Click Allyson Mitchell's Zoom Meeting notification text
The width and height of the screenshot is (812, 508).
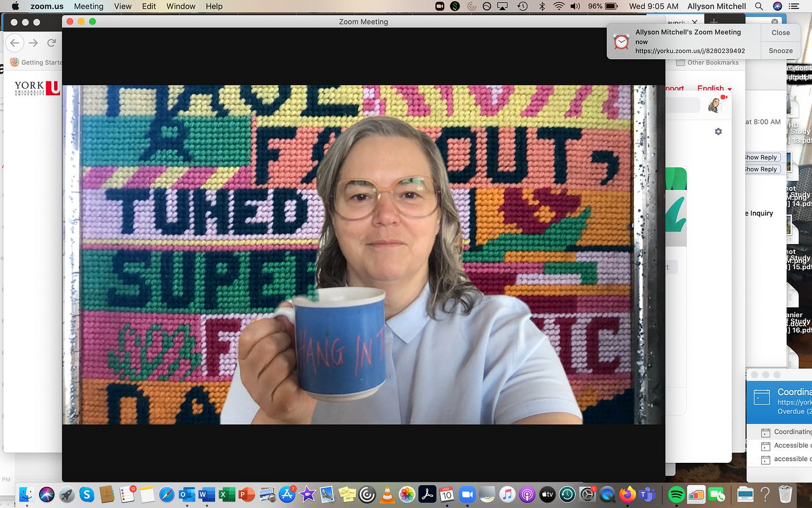tap(688, 32)
